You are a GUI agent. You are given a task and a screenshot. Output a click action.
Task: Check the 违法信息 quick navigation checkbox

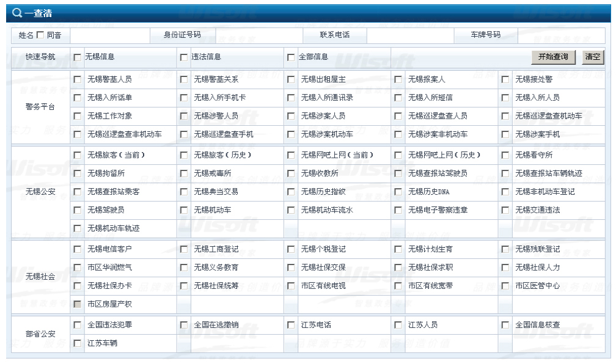click(184, 57)
